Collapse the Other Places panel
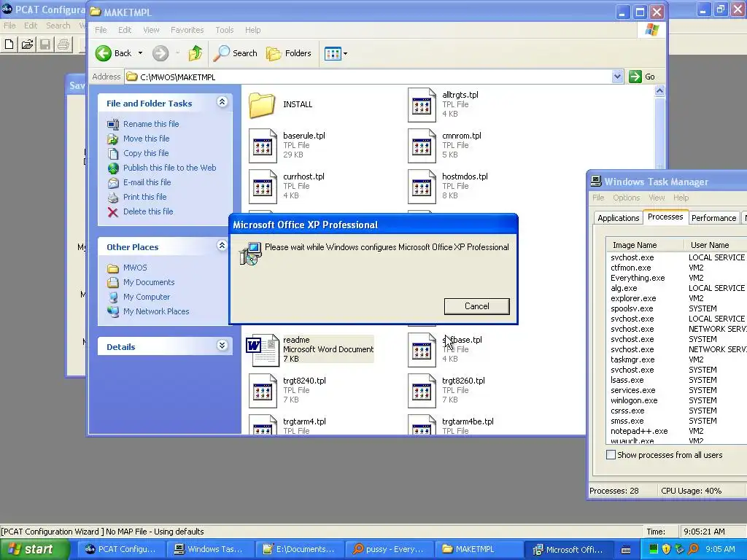 click(222, 246)
